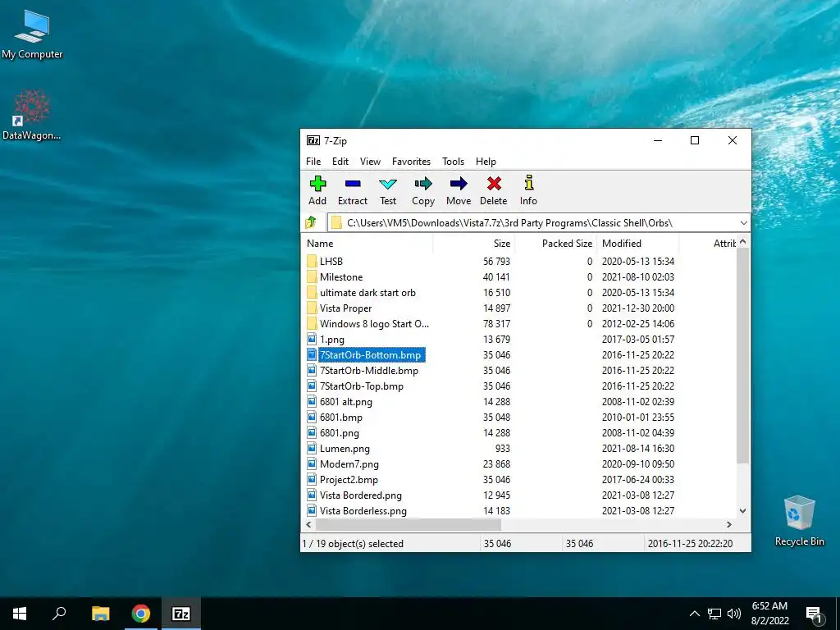Viewport: 840px width, 630px height.
Task: Select the Milestone folder icon
Action: (312, 277)
